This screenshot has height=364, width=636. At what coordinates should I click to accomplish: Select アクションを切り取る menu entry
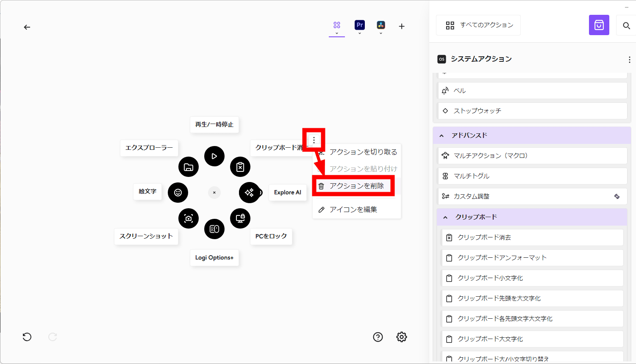coord(363,152)
